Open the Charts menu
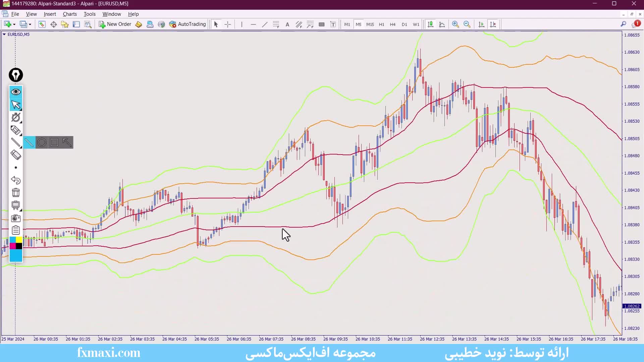644x362 pixels. (70, 14)
